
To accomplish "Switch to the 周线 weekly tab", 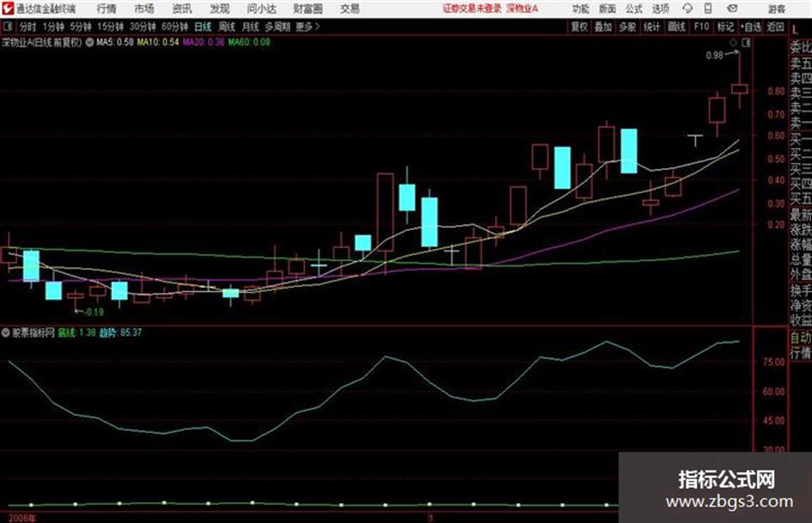I will [x=227, y=27].
